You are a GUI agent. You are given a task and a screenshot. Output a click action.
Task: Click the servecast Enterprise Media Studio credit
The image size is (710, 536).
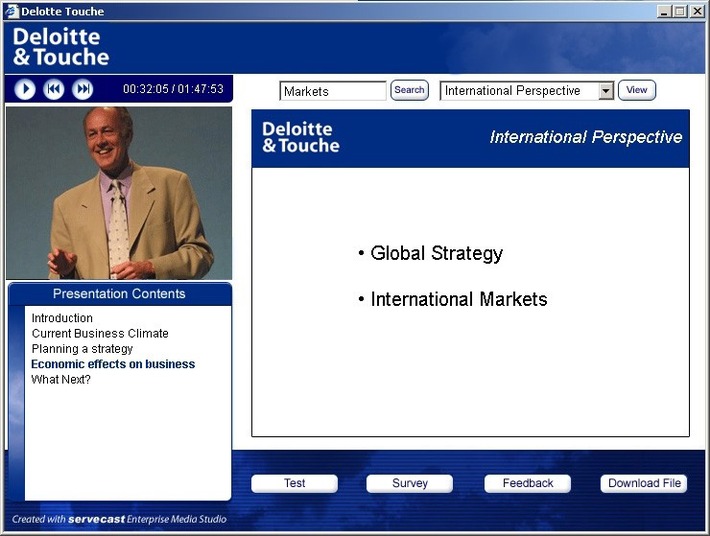pyautogui.click(x=119, y=519)
